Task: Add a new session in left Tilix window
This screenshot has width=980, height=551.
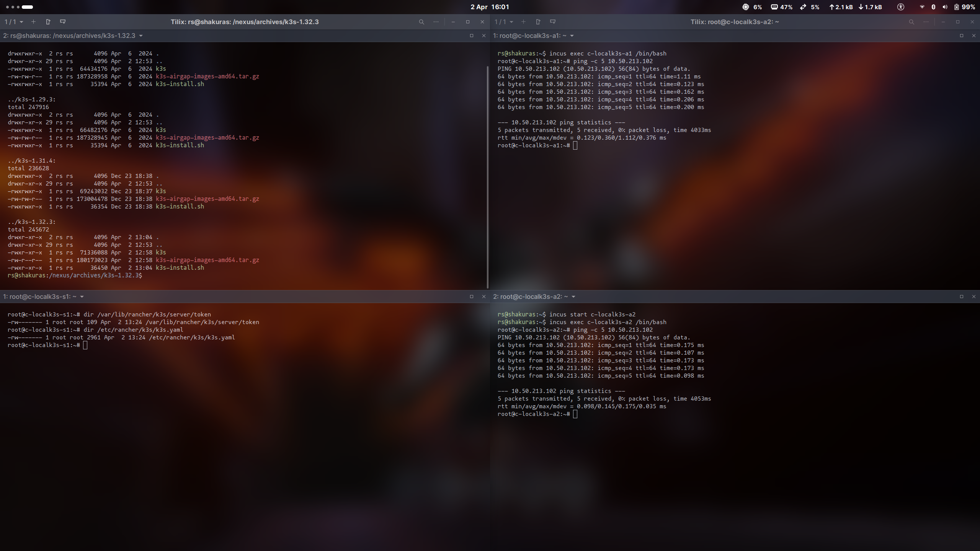Action: [33, 22]
